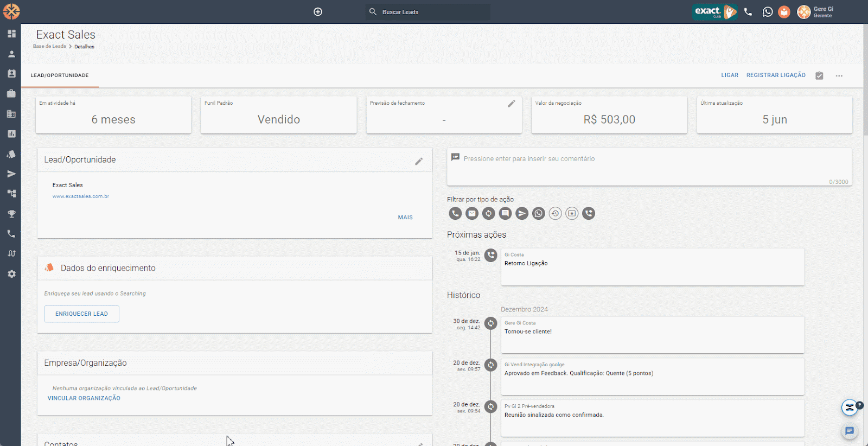Click REGISTRAR LIGAÇÃO
The image size is (868, 446).
point(776,75)
